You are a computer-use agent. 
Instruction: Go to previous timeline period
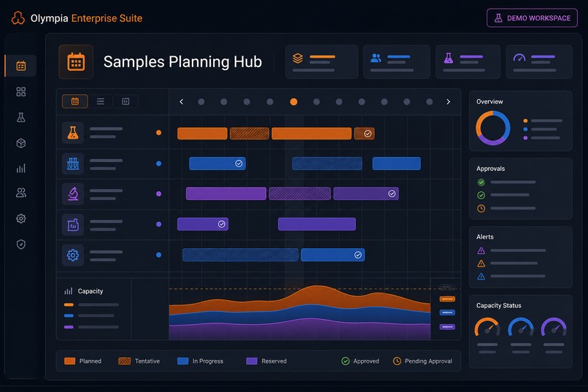(x=182, y=101)
